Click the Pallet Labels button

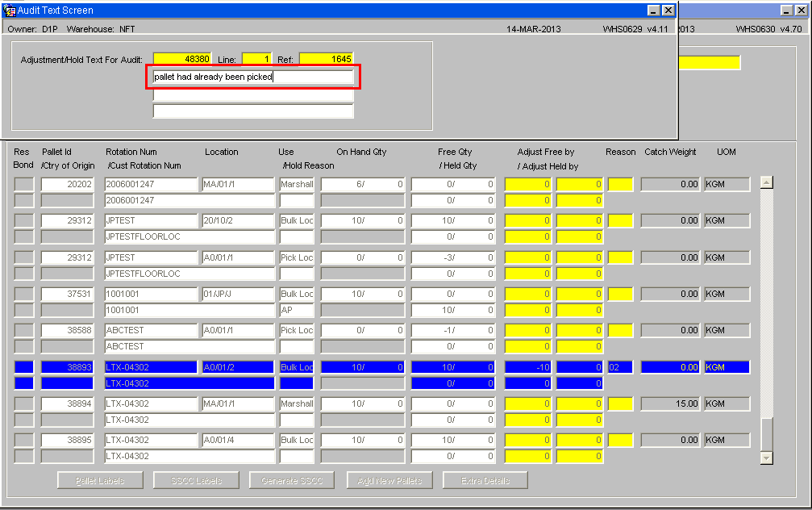pos(100,480)
